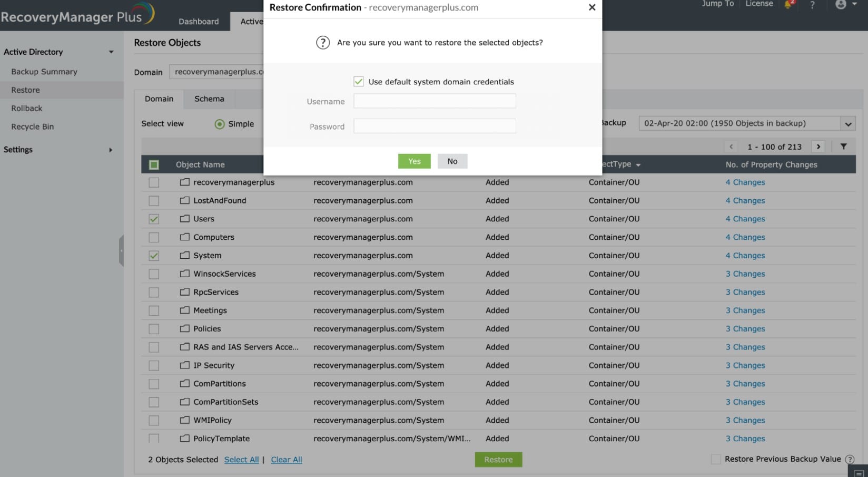Check the recoverymanagerplus row checkbox

point(154,182)
